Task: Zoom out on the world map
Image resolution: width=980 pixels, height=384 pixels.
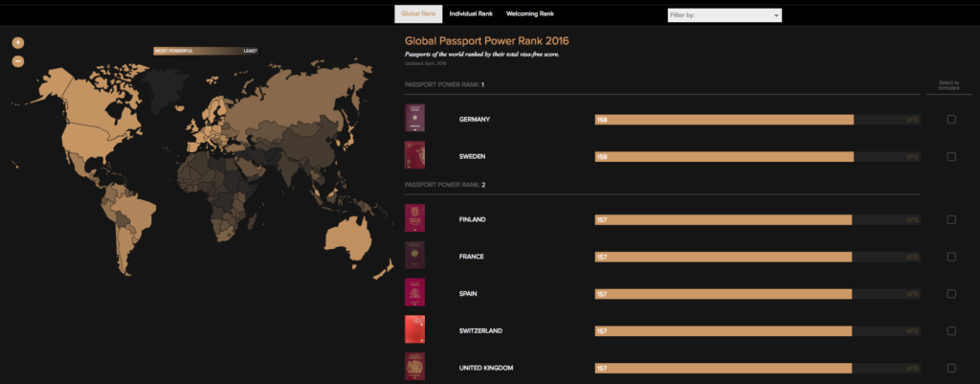Action: (18, 60)
